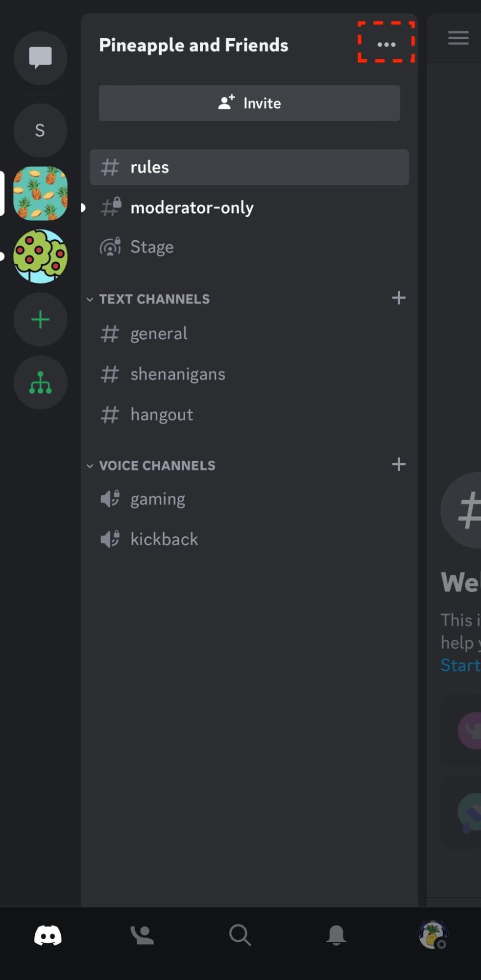Join the gaming voice channel
This screenshot has width=481, height=980.
pos(157,499)
